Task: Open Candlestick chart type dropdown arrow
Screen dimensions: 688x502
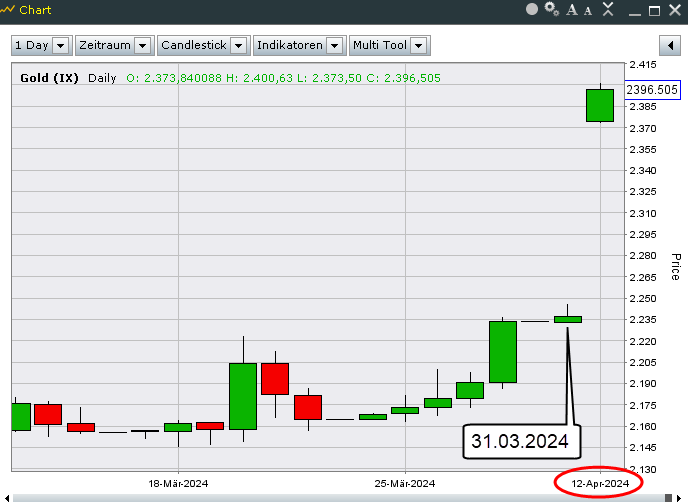Action: click(x=238, y=45)
